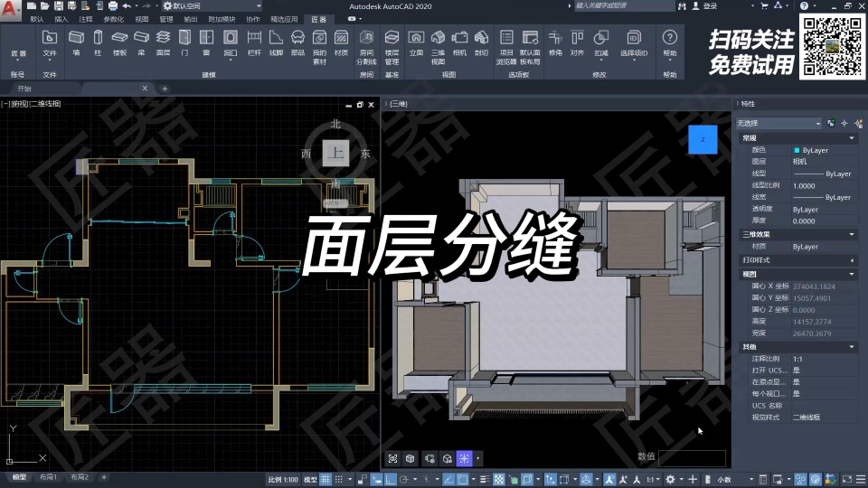This screenshot has width=868, height=488.
Task: Toggle polar tracking in status bar
Action: pos(403,479)
